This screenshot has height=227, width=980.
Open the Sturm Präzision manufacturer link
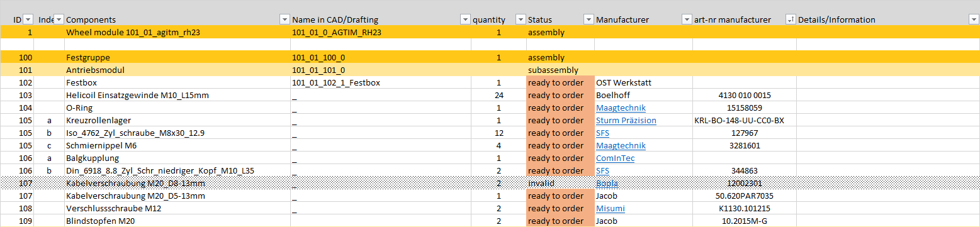tap(626, 120)
